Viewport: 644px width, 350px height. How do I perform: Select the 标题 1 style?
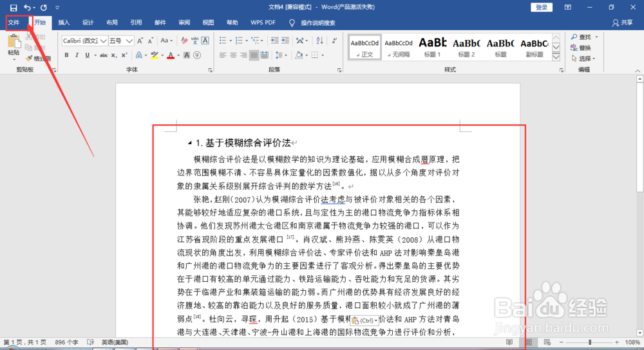pos(432,47)
